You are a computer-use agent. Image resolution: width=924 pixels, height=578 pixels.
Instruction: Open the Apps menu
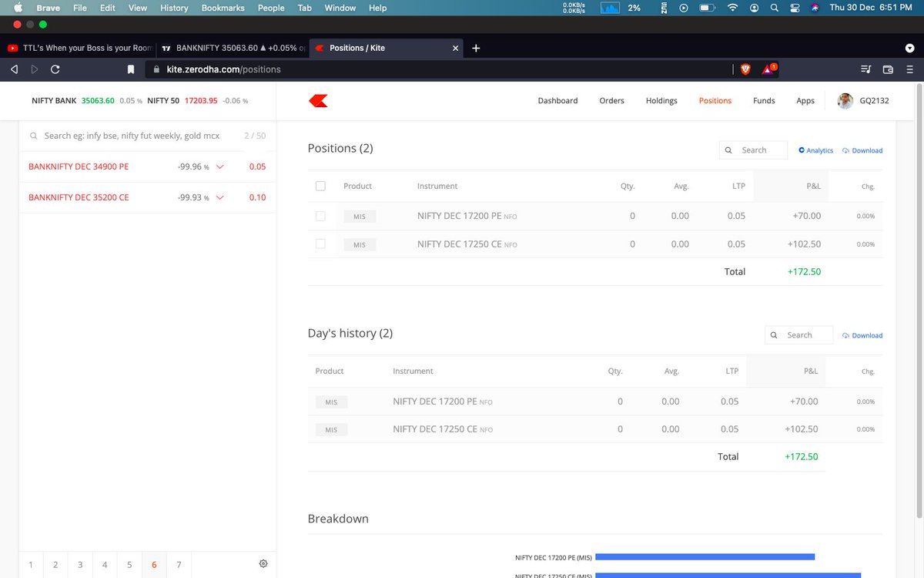(x=805, y=101)
